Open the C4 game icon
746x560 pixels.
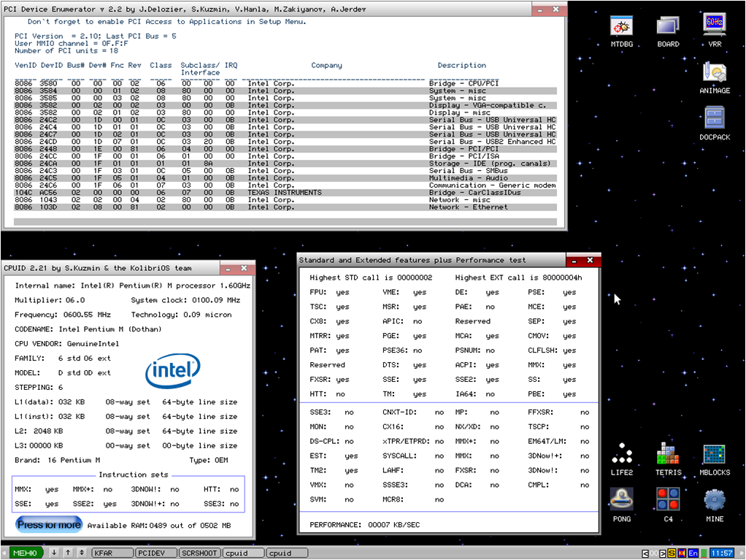pyautogui.click(x=667, y=502)
